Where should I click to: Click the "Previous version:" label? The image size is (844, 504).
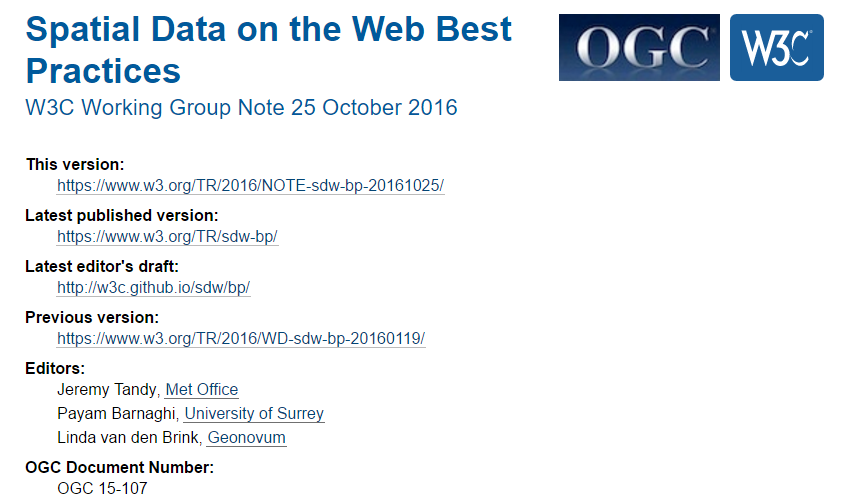[x=92, y=317]
